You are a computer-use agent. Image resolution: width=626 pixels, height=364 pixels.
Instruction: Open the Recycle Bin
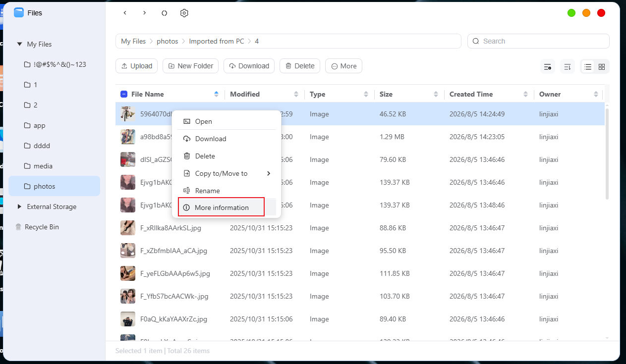coord(42,227)
